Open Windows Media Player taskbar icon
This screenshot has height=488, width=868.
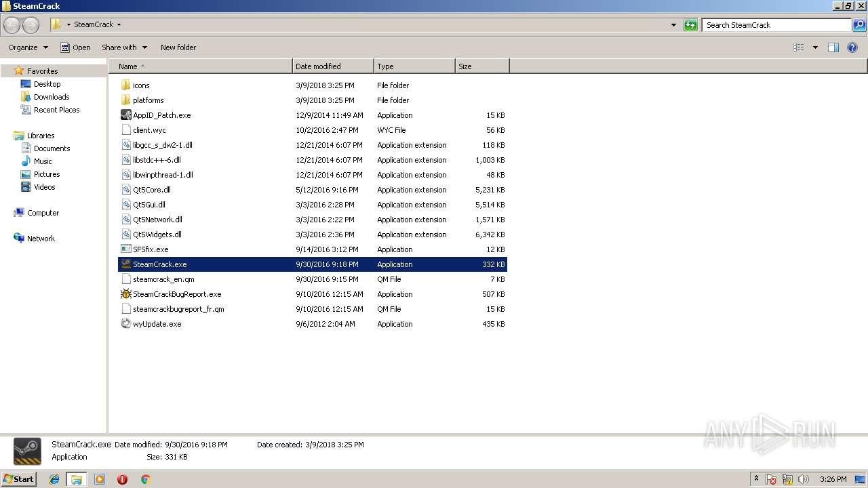coord(100,479)
